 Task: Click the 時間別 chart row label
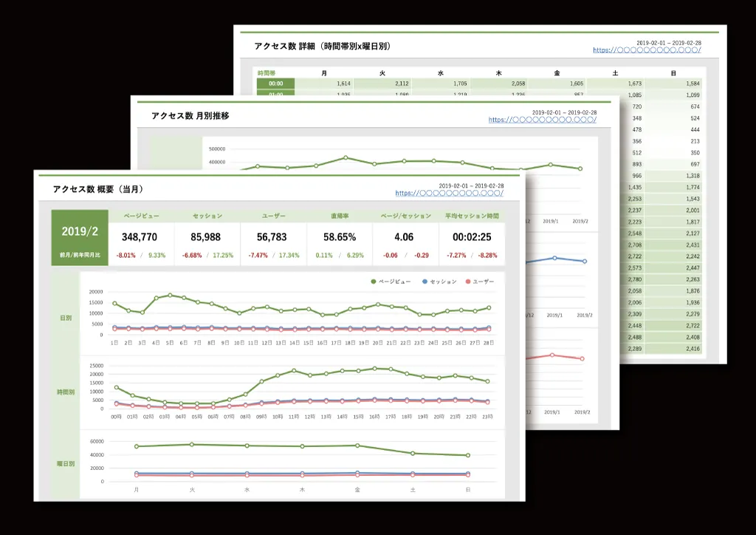(66, 392)
